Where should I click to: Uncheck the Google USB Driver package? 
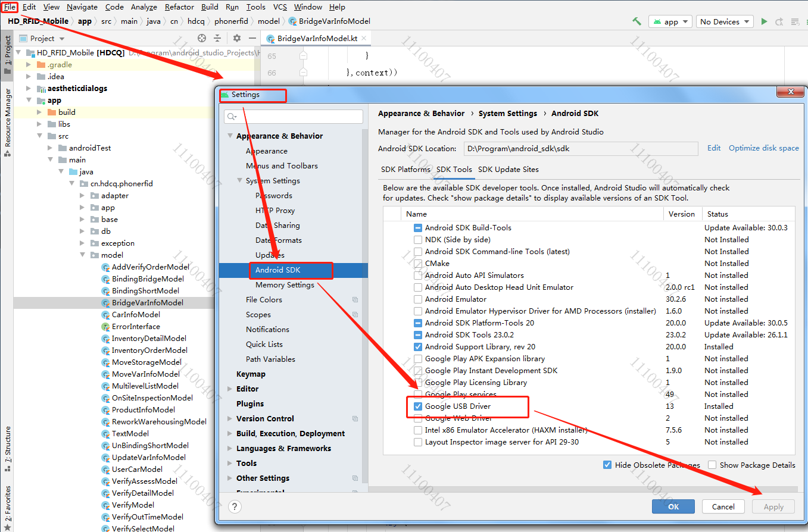pos(419,406)
